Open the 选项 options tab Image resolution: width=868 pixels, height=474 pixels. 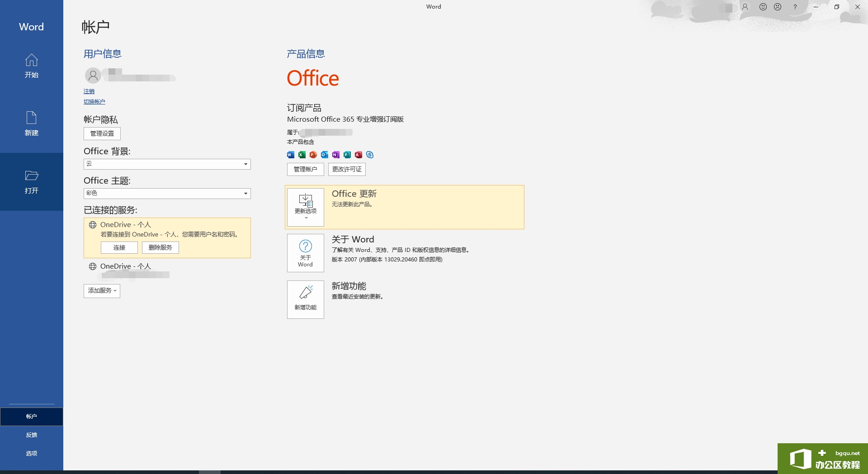(x=31, y=454)
